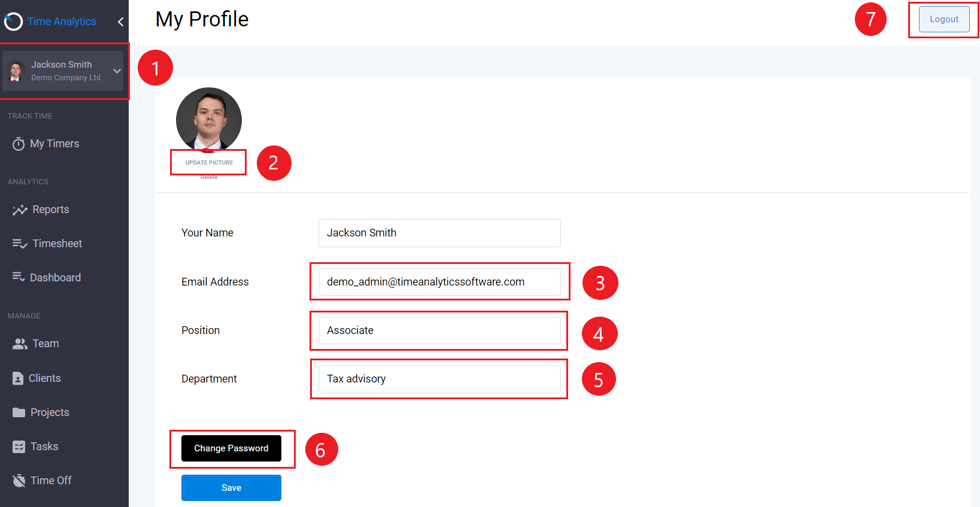Click the Team people icon
Screen dimensions: 980x507
(x=20, y=344)
